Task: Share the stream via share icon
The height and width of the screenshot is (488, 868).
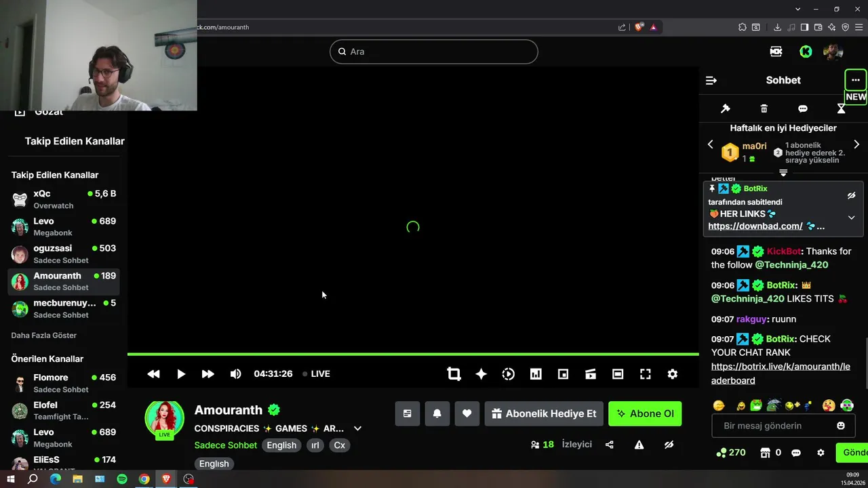Action: pos(610,445)
